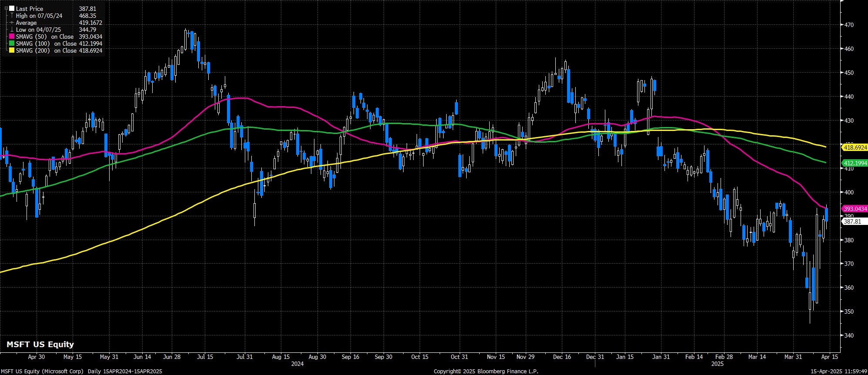Click the yellow 418.6924 axis price tag
This screenshot has height=375, width=868.
pos(855,147)
